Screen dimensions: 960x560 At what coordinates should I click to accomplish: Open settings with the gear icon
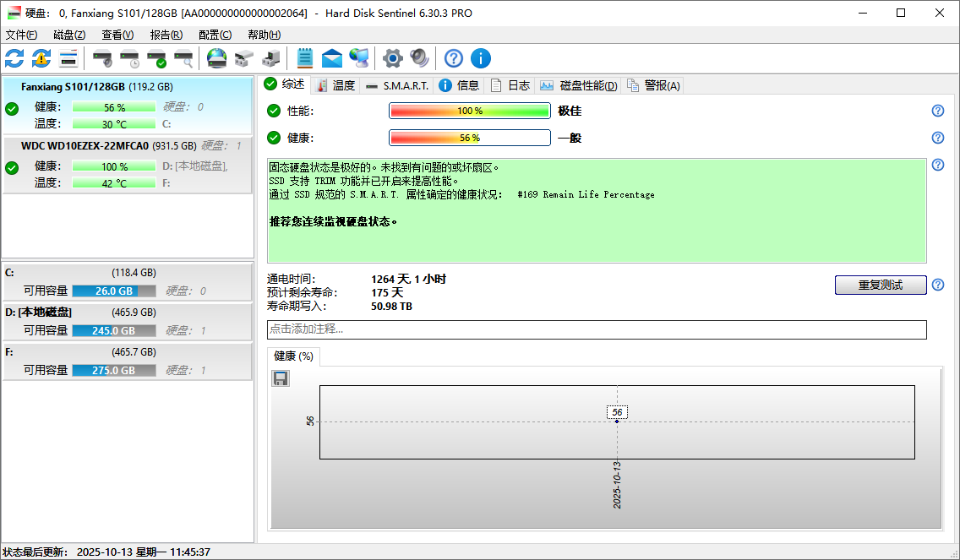[x=392, y=59]
